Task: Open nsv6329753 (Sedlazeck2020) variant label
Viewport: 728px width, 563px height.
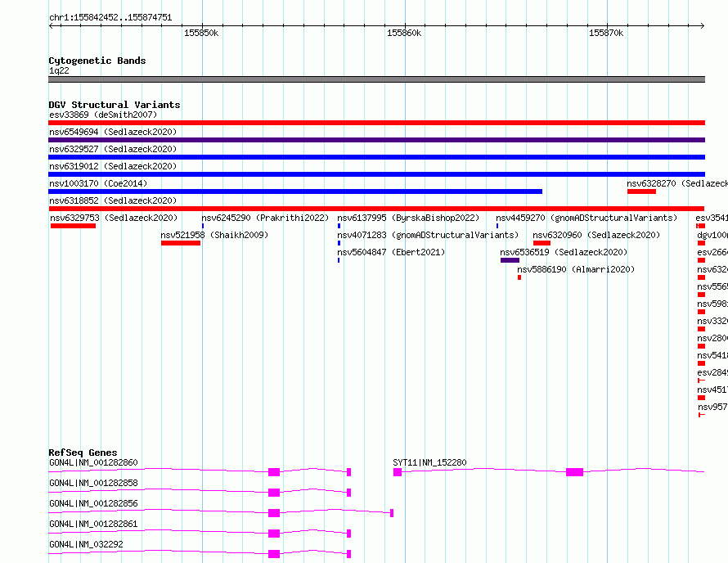Action: (x=114, y=218)
